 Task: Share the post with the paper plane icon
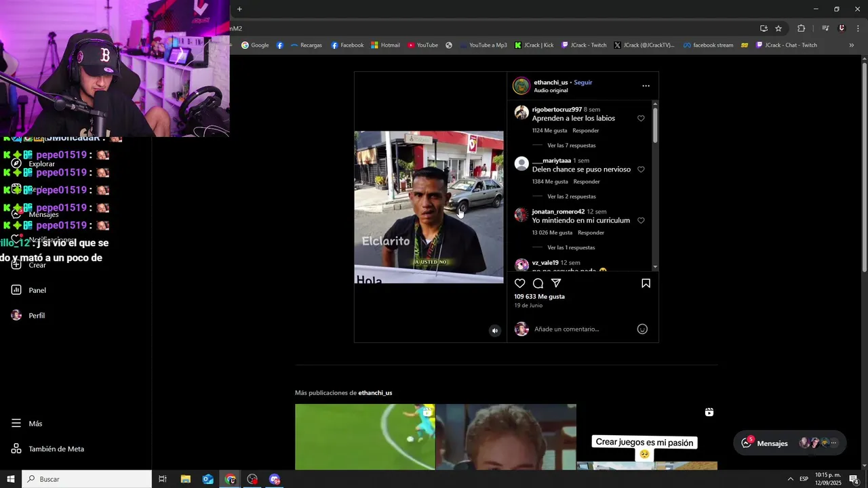point(556,283)
